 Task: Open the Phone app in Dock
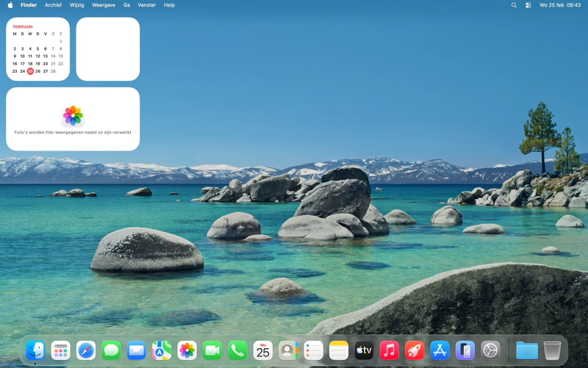tap(237, 351)
